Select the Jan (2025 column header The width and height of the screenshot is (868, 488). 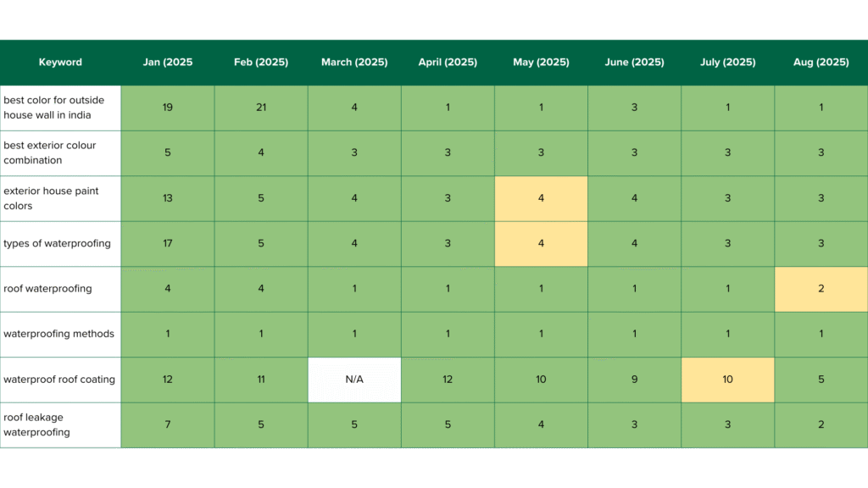tap(167, 63)
